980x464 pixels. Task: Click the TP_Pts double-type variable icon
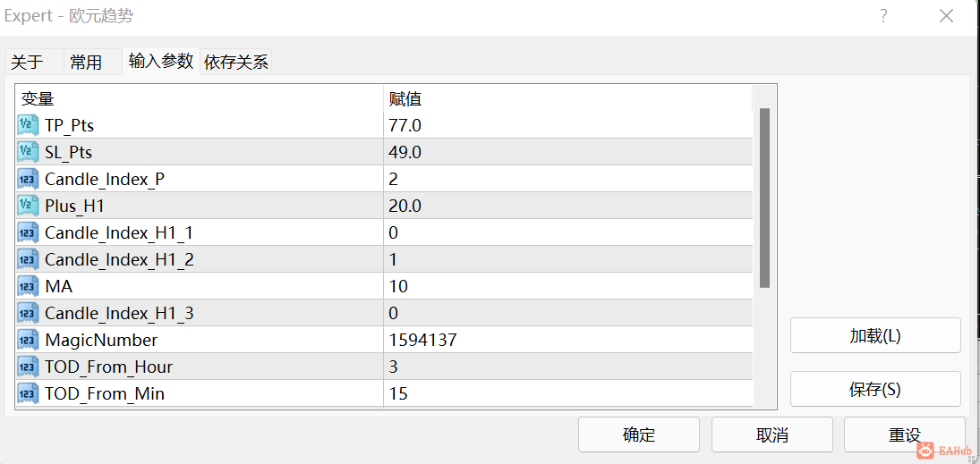pos(28,125)
